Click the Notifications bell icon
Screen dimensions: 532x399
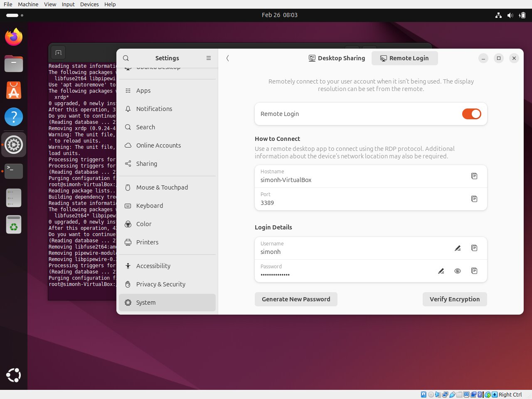128,109
